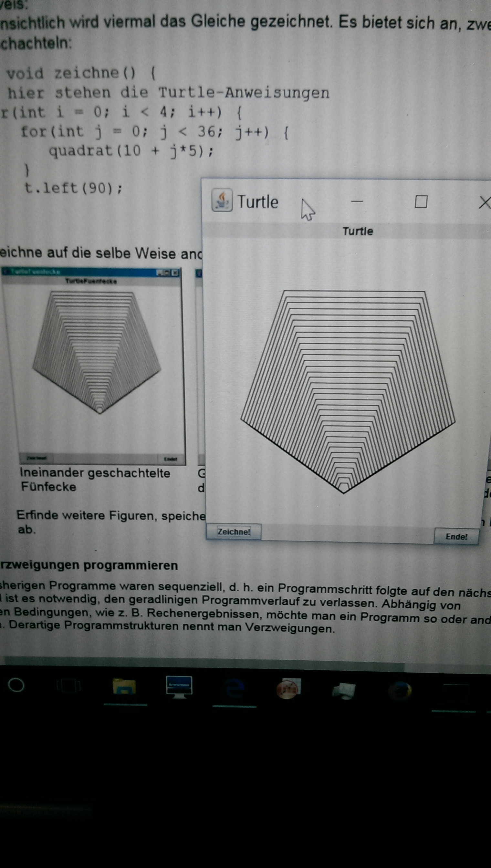Click the 'quadrat(10 + j*5);' code line

pyautogui.click(x=131, y=151)
